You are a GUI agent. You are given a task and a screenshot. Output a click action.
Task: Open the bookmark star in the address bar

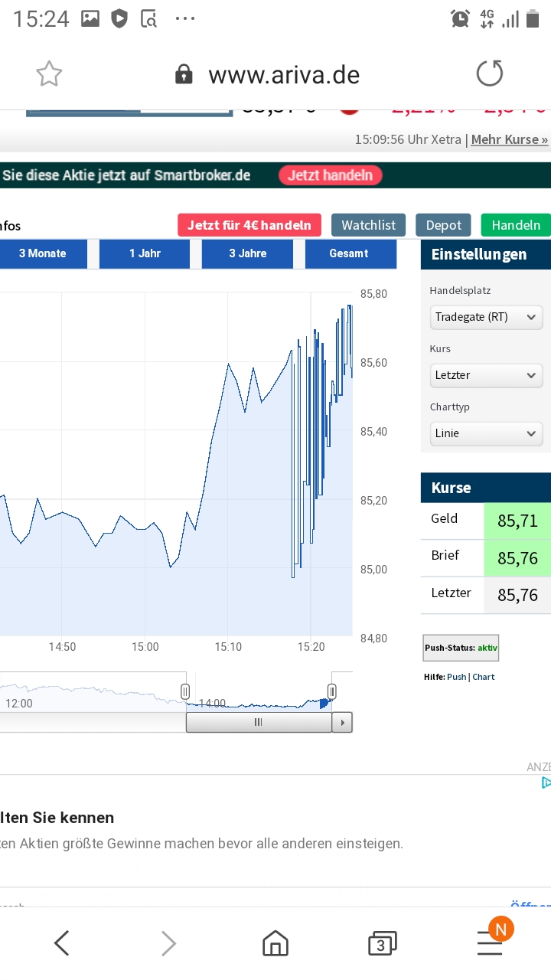48,73
